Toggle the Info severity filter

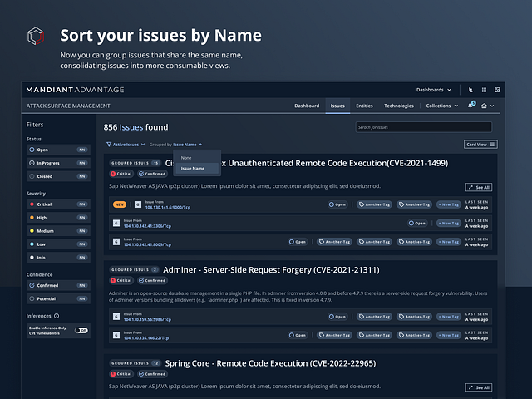click(58, 257)
